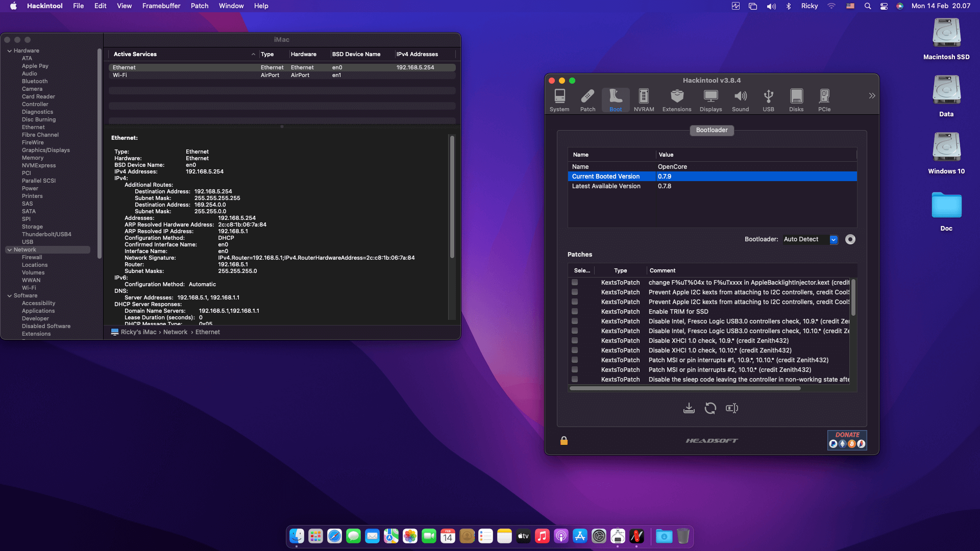Open the Disks section in Hackintool

[x=796, y=101]
